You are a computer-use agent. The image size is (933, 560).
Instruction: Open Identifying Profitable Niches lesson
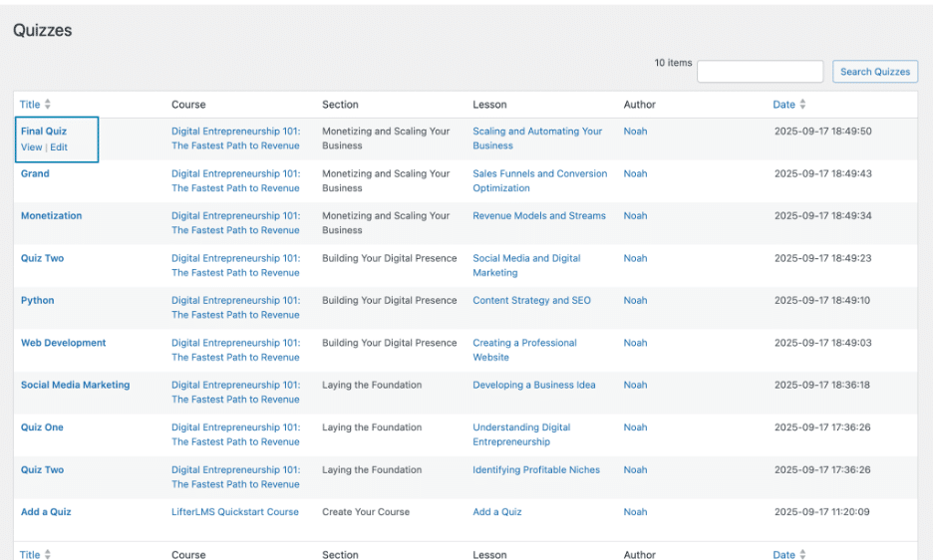click(x=536, y=469)
